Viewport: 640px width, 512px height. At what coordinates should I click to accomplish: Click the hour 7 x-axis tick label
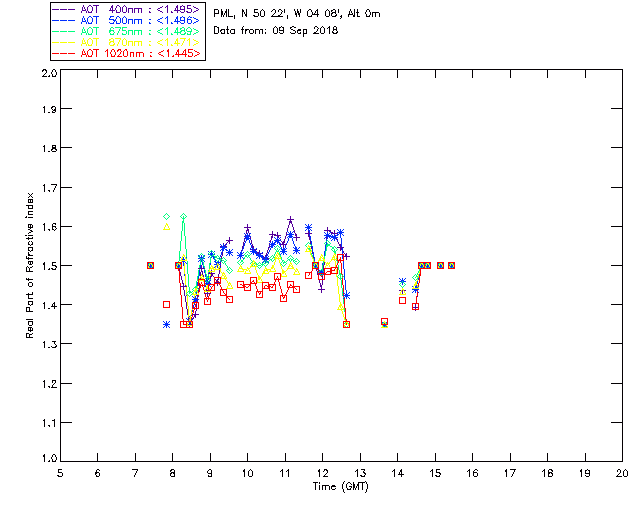click(x=135, y=473)
